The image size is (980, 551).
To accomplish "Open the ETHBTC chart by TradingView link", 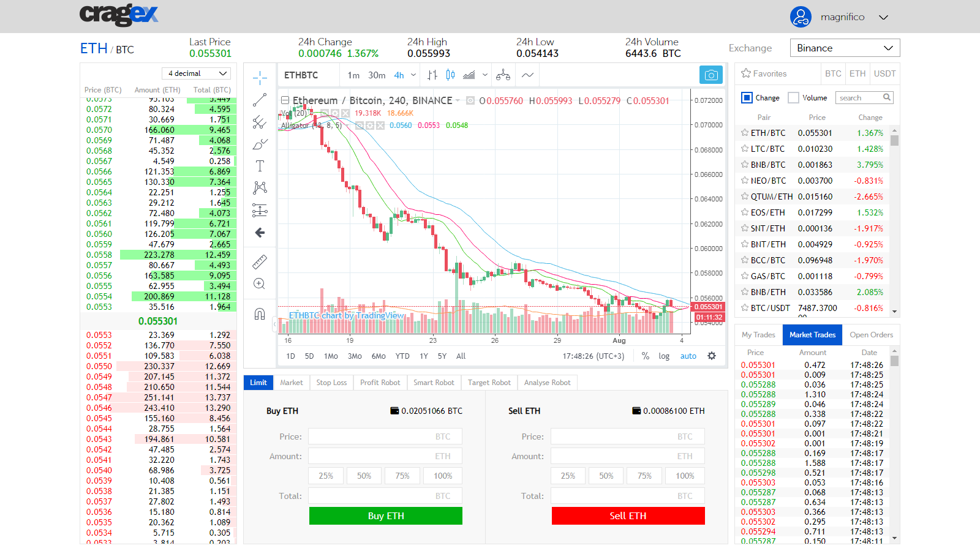I will tap(347, 315).
